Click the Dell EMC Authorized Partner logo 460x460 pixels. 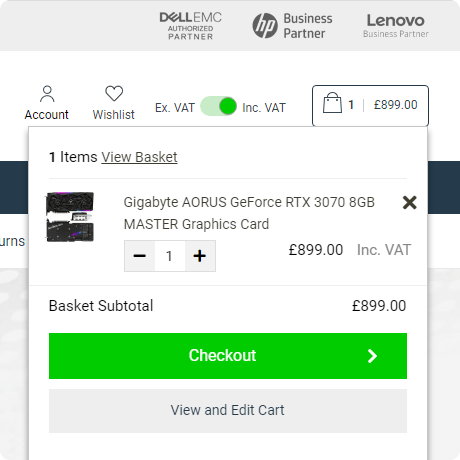[x=191, y=26]
